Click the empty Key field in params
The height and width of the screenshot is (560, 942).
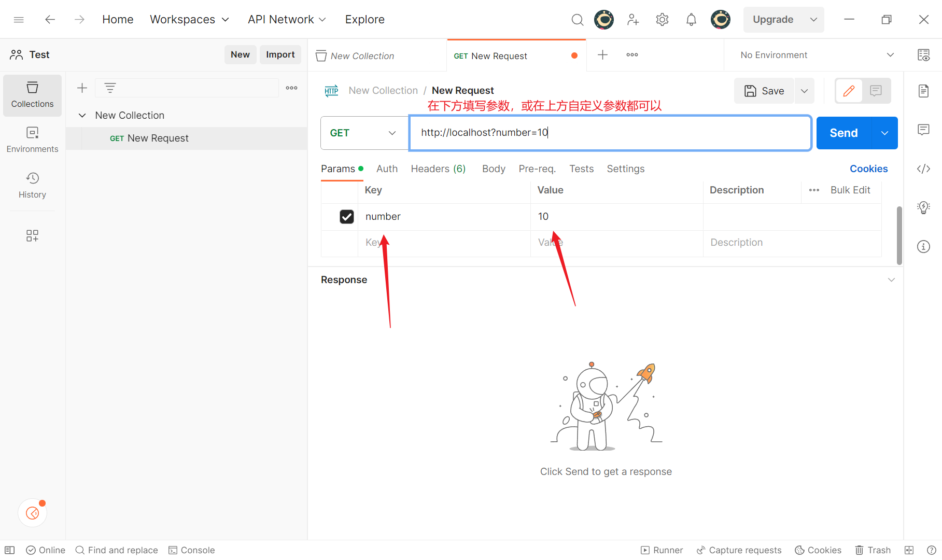pyautogui.click(x=444, y=243)
